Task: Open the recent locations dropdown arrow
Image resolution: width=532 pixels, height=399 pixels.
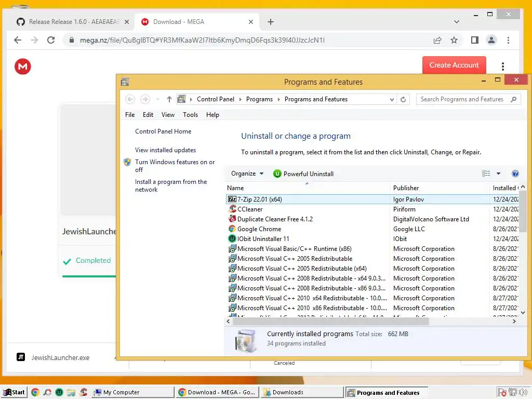Action: (x=158, y=99)
